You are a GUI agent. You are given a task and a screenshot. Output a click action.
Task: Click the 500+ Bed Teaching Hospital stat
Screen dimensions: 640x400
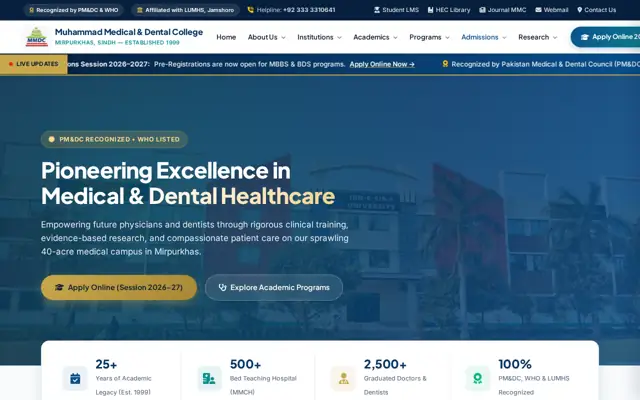tap(247, 378)
